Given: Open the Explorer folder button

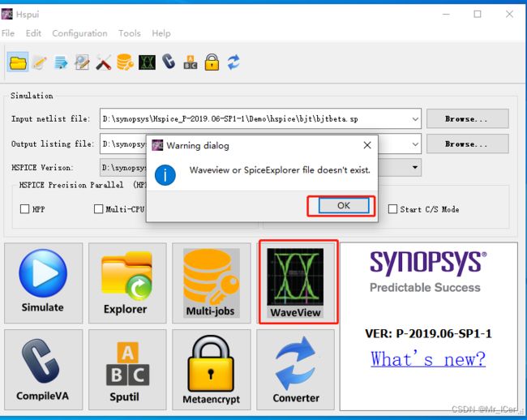Looking at the screenshot, I should click(127, 283).
